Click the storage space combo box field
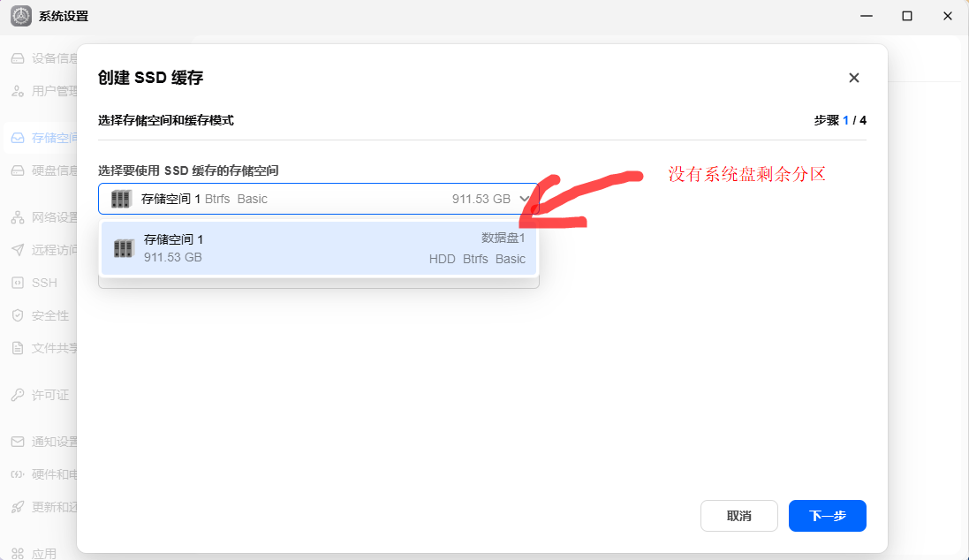This screenshot has width=969, height=560. (x=319, y=199)
